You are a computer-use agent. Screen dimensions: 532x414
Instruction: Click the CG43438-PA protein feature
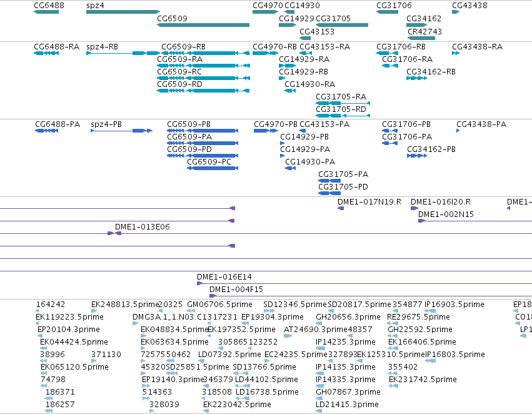(458, 131)
